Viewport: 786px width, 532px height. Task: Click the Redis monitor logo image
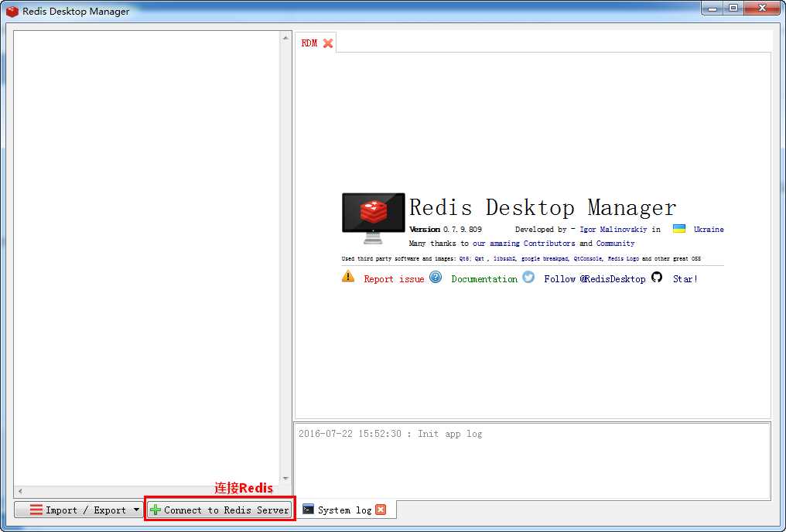point(374,218)
